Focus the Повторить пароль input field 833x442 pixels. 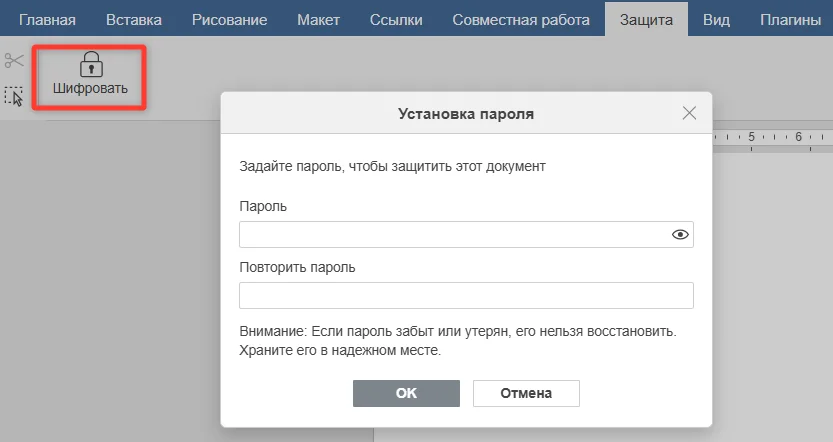pos(466,295)
